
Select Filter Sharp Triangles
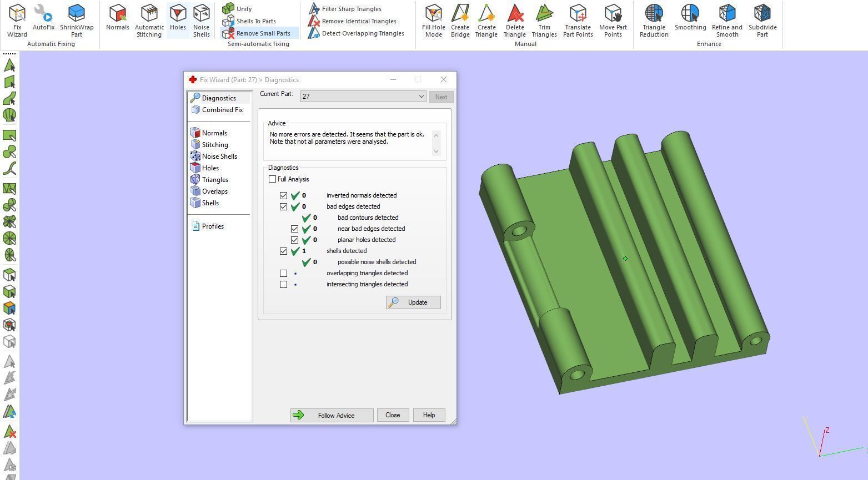tap(345, 9)
